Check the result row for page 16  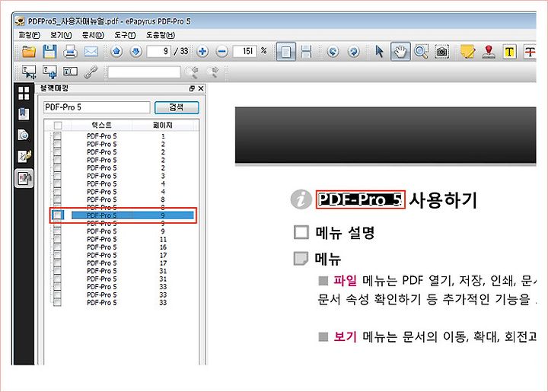(x=57, y=247)
